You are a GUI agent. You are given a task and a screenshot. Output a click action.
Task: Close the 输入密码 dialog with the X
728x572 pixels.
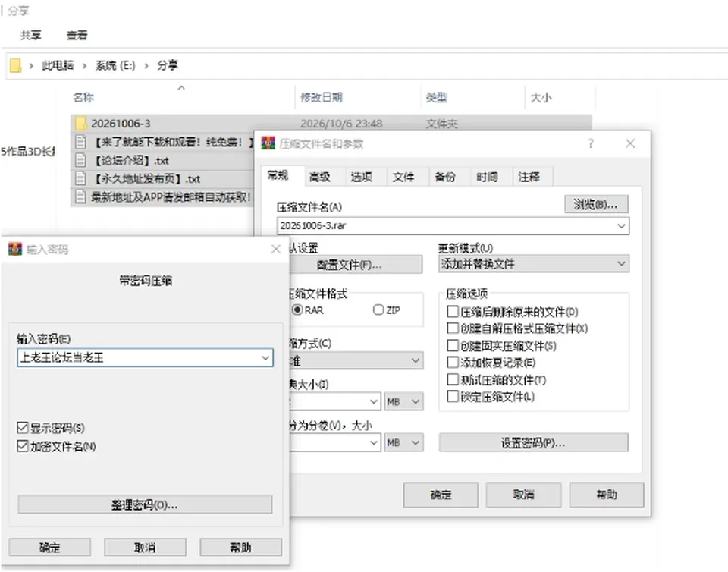click(x=276, y=250)
